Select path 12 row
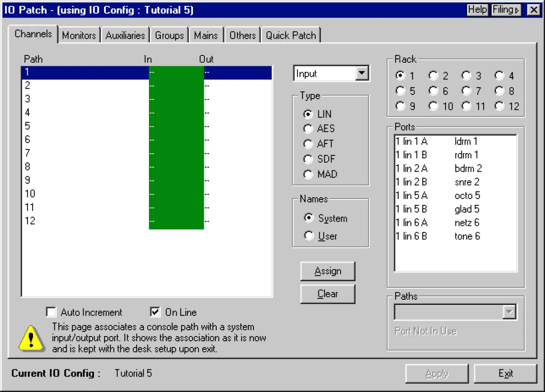Viewport: 545px width, 392px height. 147,221
